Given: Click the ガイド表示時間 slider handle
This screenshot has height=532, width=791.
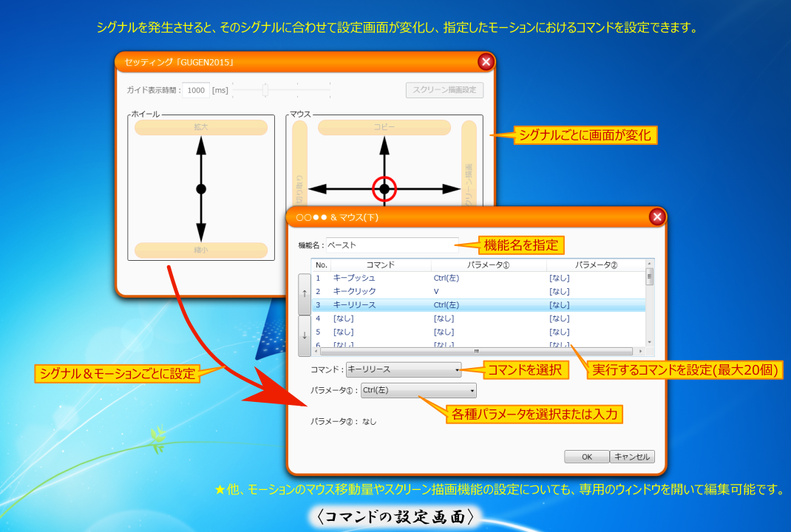Looking at the screenshot, I should coord(265,90).
